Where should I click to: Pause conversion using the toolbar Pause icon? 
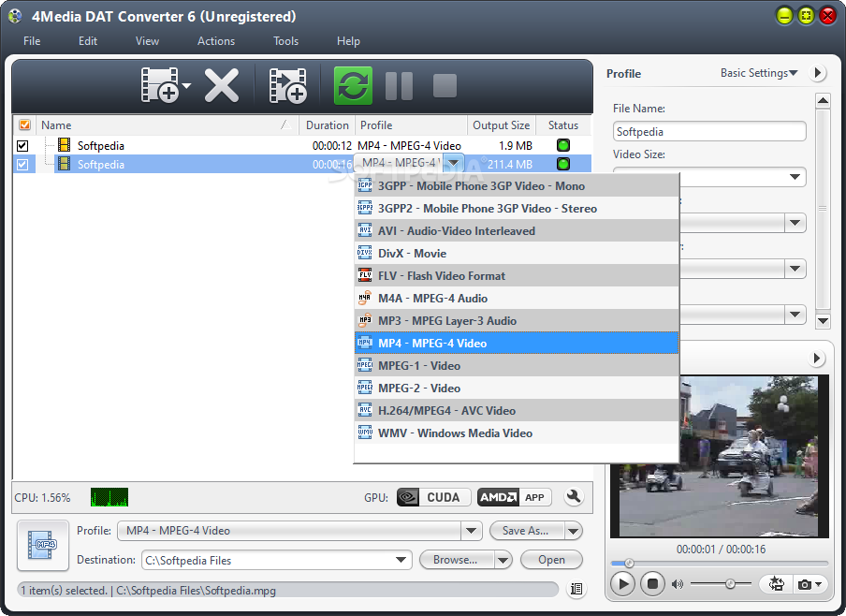(x=400, y=85)
